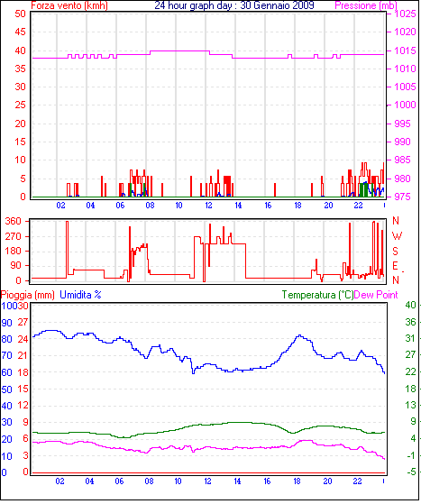Viewport: 421px width, 504px height.
Task: Click the 'E' compass direction label
Action: [395, 266]
